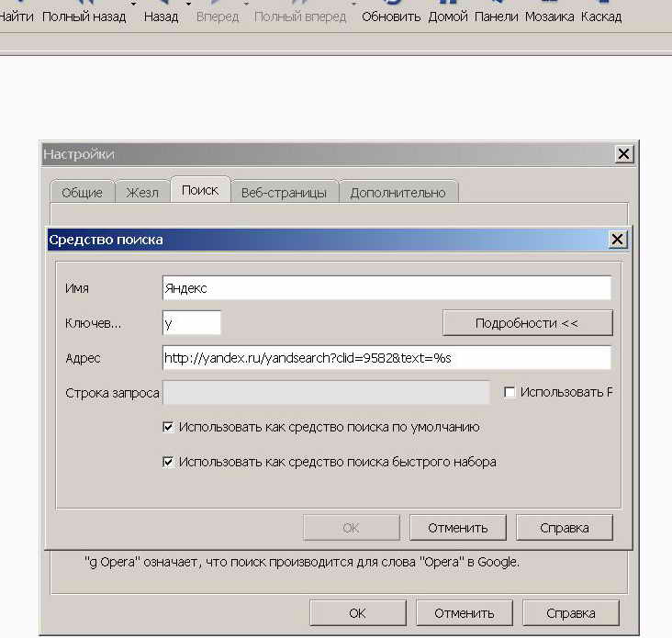Switch to the Веб-страницы tab
This screenshot has width=672, height=638.
pyautogui.click(x=284, y=193)
